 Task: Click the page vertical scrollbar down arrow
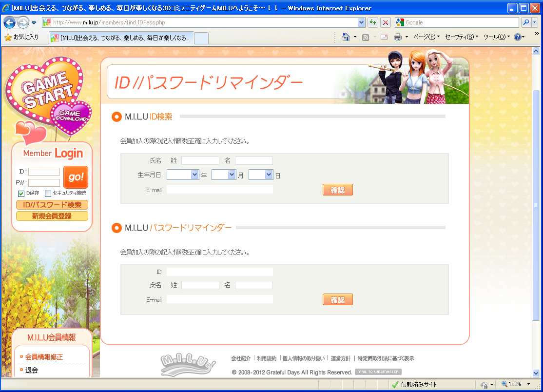click(536, 373)
